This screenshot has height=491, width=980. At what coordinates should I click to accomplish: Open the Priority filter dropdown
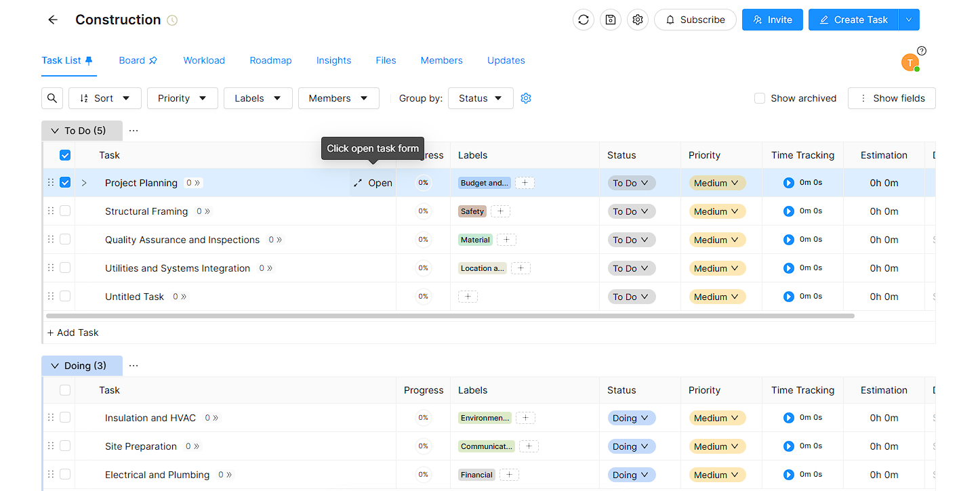[x=182, y=98]
